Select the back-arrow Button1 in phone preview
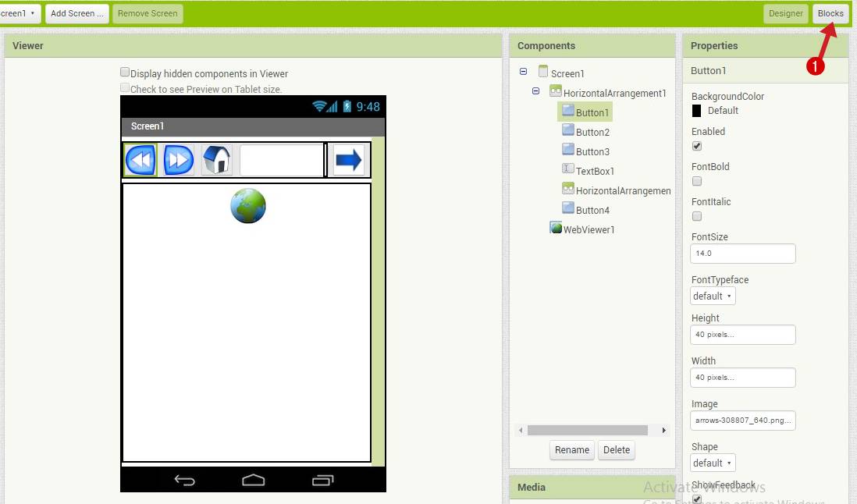The image size is (857, 504). click(x=140, y=159)
